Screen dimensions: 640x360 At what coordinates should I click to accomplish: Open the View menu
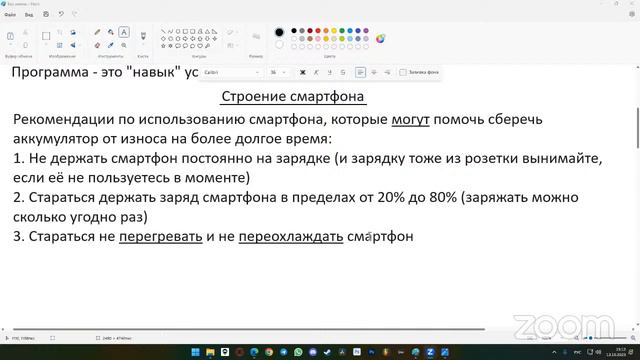click(29, 15)
